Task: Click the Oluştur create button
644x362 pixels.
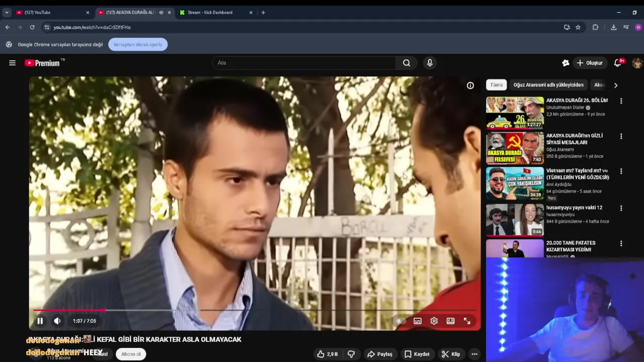Action: 589,63
